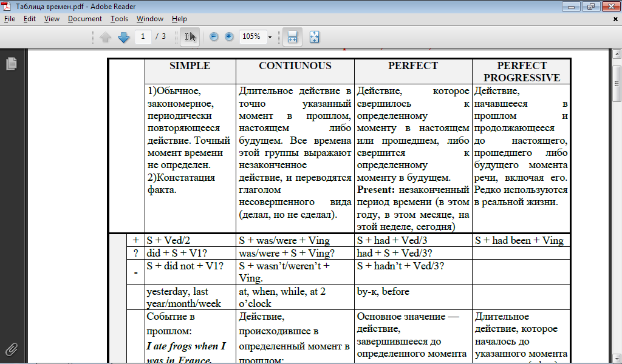Click the text 'Событие в прошлом:'
Viewport: 622px width, 364px height.
click(171, 323)
